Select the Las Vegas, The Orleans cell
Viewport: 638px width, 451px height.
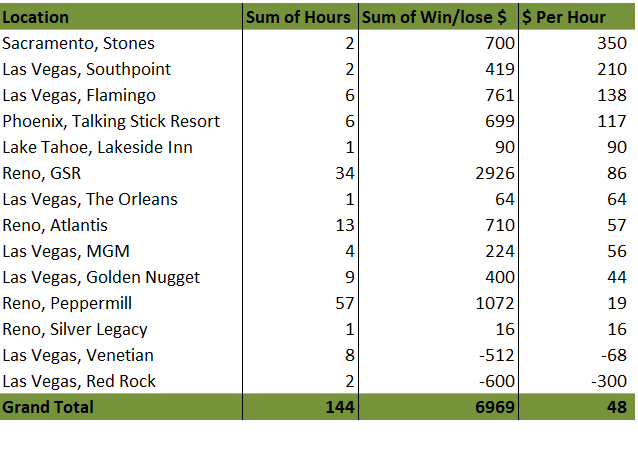coord(90,199)
